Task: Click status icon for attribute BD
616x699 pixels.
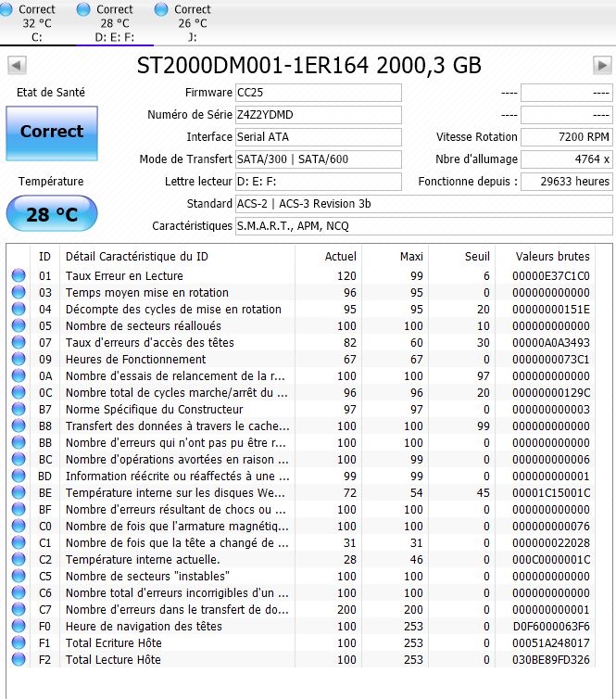Action: 19,476
